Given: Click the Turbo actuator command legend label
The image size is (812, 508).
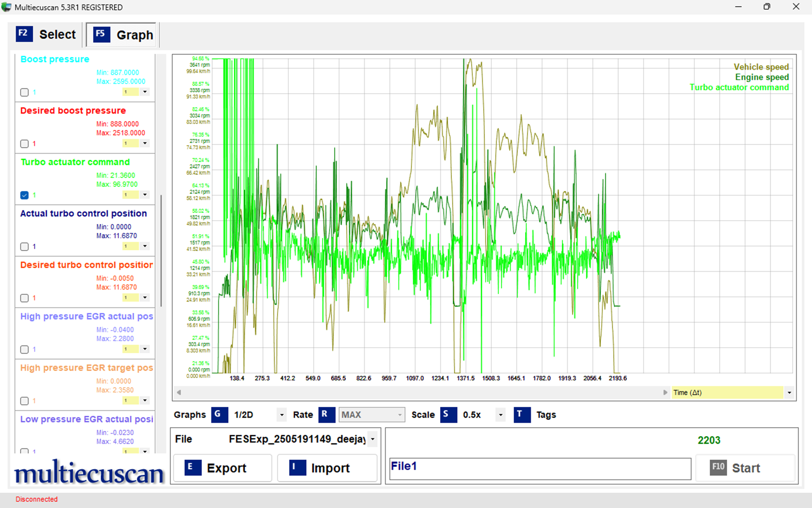Looking at the screenshot, I should point(739,87).
